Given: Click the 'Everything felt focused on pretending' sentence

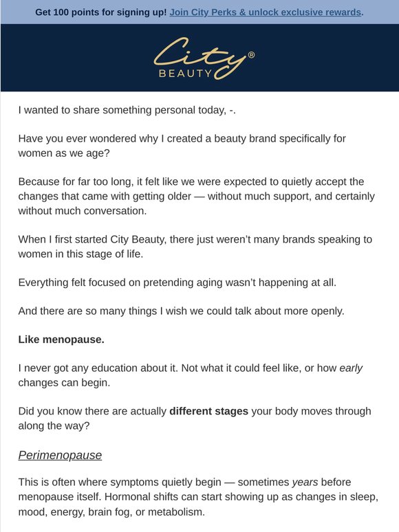Looking at the screenshot, I should 177,282.
